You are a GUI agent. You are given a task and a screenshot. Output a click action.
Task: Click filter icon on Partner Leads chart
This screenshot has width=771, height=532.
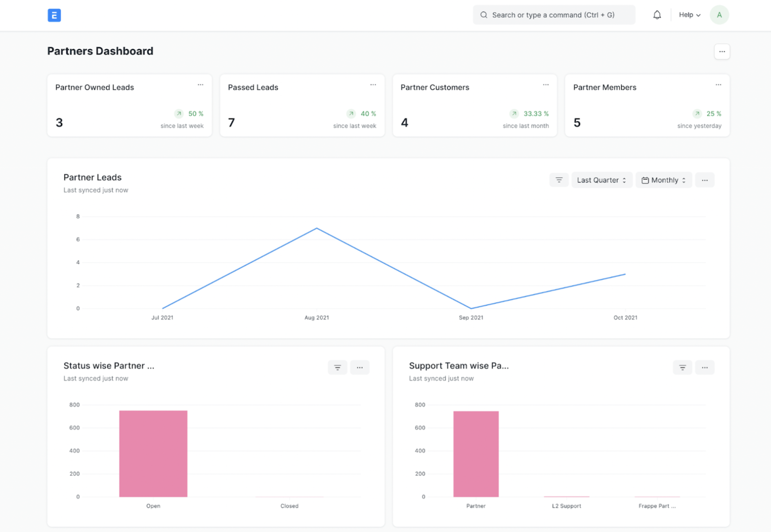coord(559,180)
